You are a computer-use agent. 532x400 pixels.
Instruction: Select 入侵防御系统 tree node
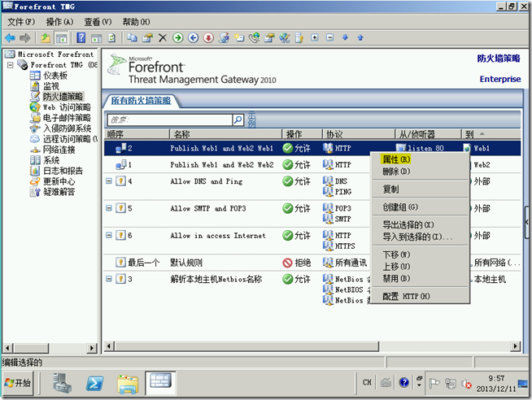pos(67,128)
